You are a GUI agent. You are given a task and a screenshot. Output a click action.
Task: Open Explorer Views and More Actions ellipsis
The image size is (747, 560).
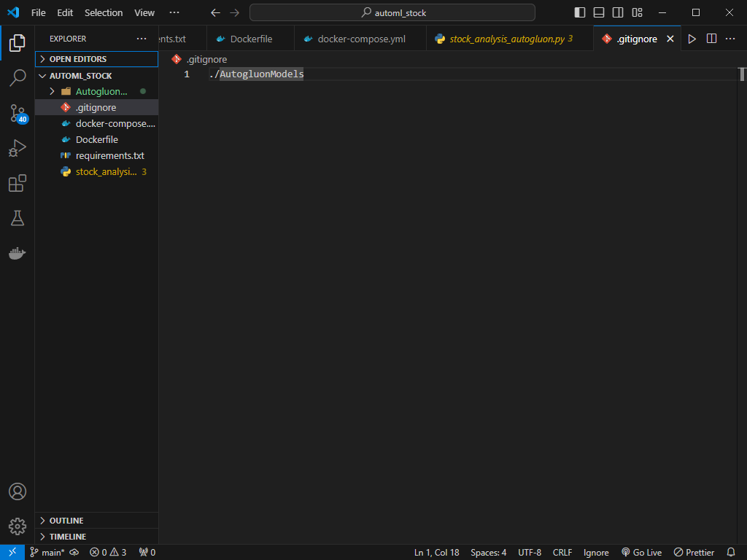pyautogui.click(x=142, y=39)
